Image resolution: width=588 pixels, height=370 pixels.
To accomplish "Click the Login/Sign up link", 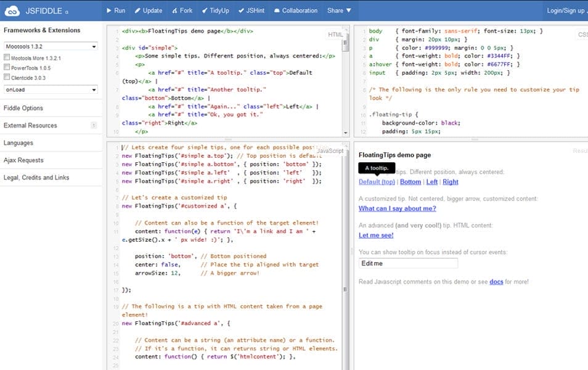I will point(565,10).
